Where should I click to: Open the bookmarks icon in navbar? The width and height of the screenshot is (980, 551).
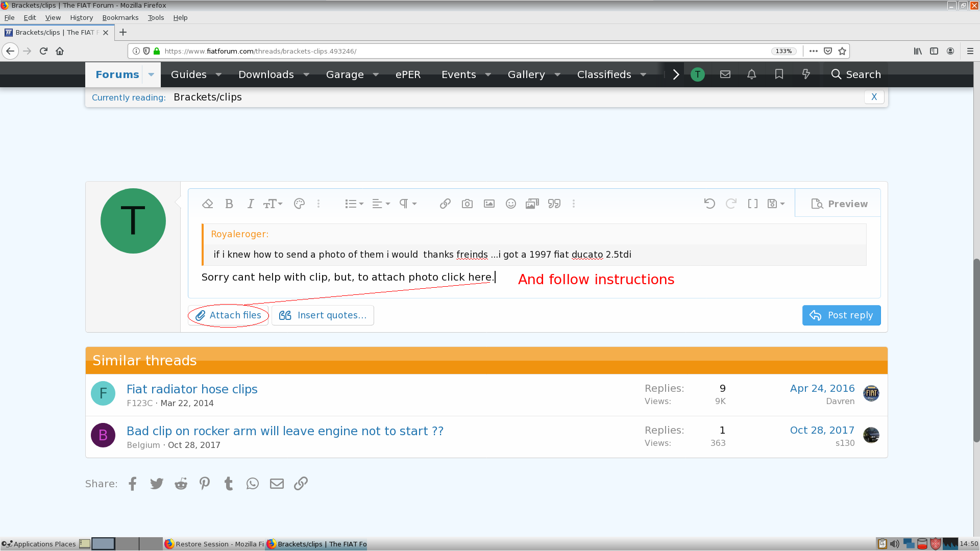coord(779,74)
